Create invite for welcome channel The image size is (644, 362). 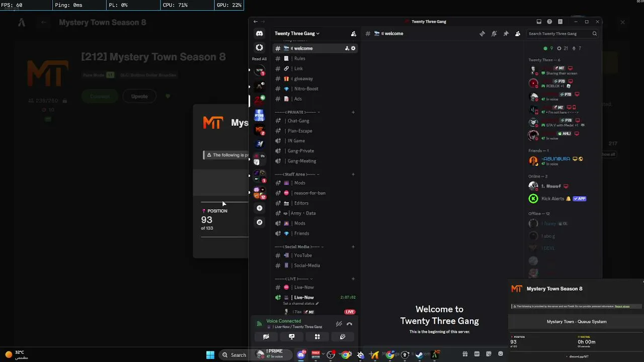[x=347, y=48]
